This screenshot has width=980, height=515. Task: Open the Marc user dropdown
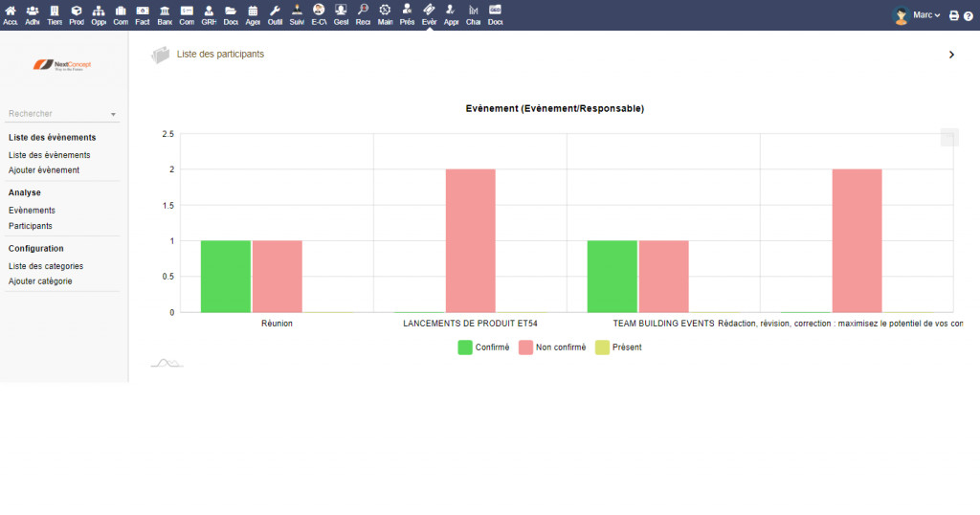pos(916,15)
